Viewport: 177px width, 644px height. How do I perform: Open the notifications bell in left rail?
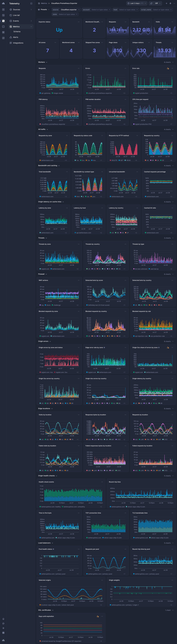click(3, 619)
